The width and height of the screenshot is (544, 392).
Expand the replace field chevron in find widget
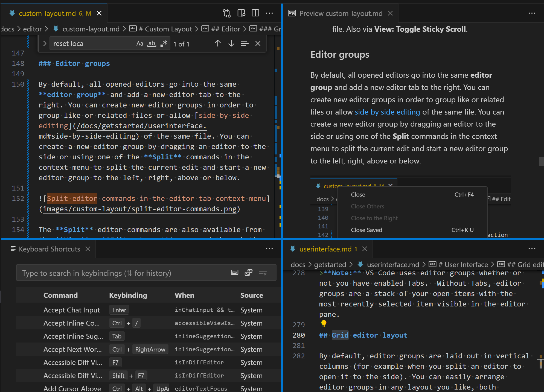[x=45, y=43]
